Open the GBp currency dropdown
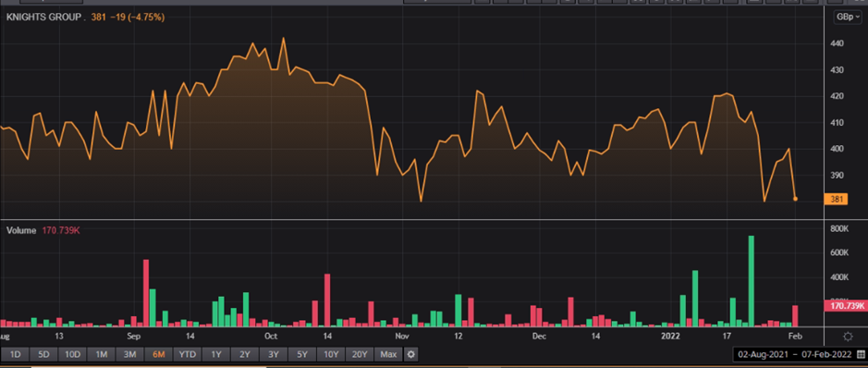 click(847, 18)
